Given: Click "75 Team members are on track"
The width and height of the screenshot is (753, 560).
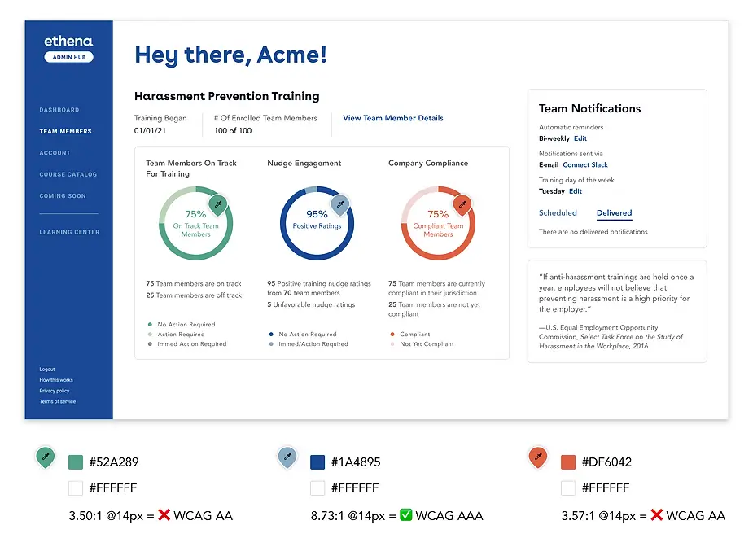Looking at the screenshot, I should [194, 284].
